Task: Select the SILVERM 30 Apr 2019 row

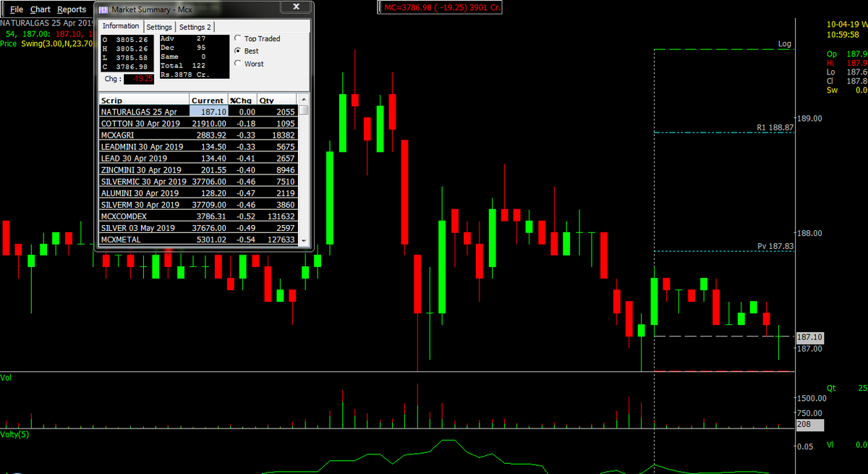Action: click(x=198, y=205)
